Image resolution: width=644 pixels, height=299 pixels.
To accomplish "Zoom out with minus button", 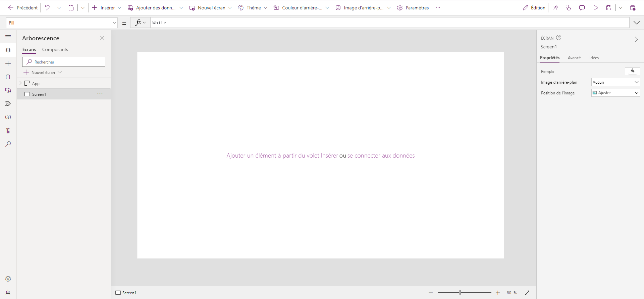I will point(431,293).
